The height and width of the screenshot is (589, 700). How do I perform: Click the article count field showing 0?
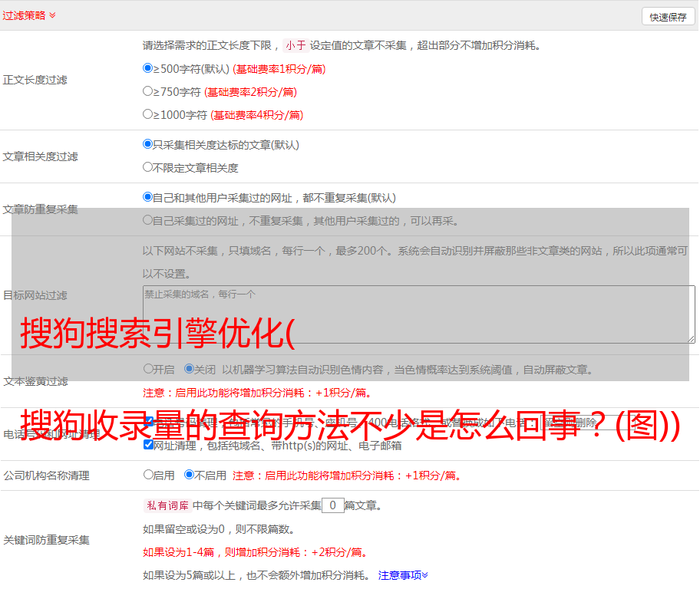(x=332, y=505)
